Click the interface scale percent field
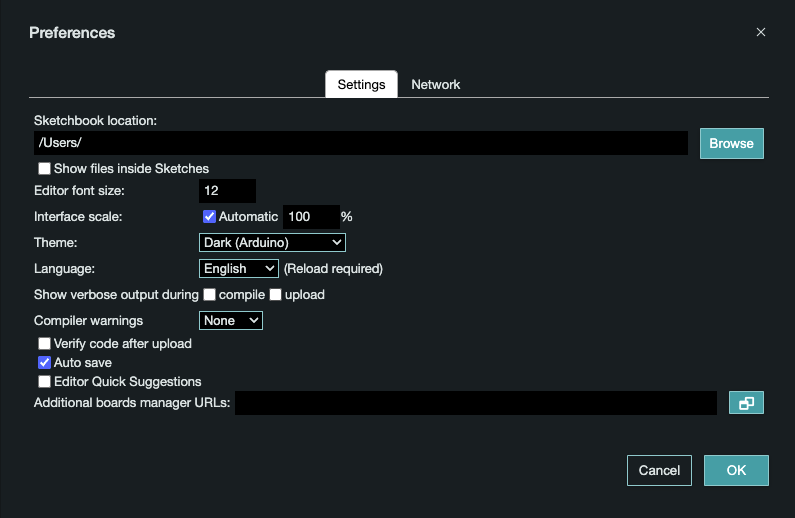 click(311, 217)
